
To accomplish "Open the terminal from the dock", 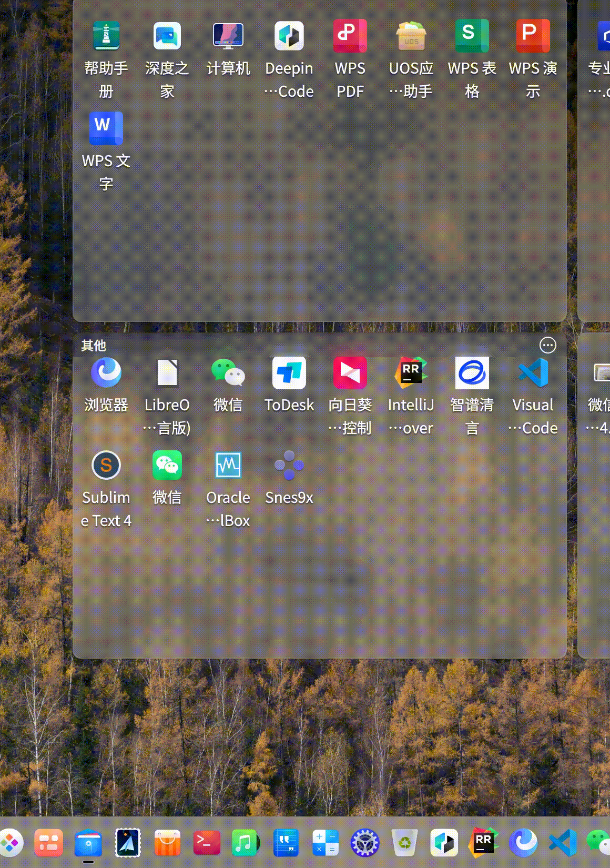I will 207,843.
